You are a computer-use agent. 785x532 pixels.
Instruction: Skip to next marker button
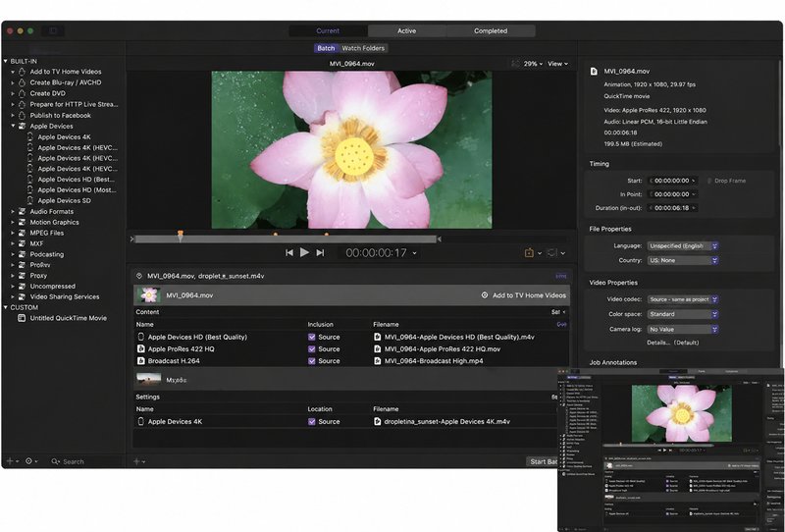pyautogui.click(x=321, y=253)
